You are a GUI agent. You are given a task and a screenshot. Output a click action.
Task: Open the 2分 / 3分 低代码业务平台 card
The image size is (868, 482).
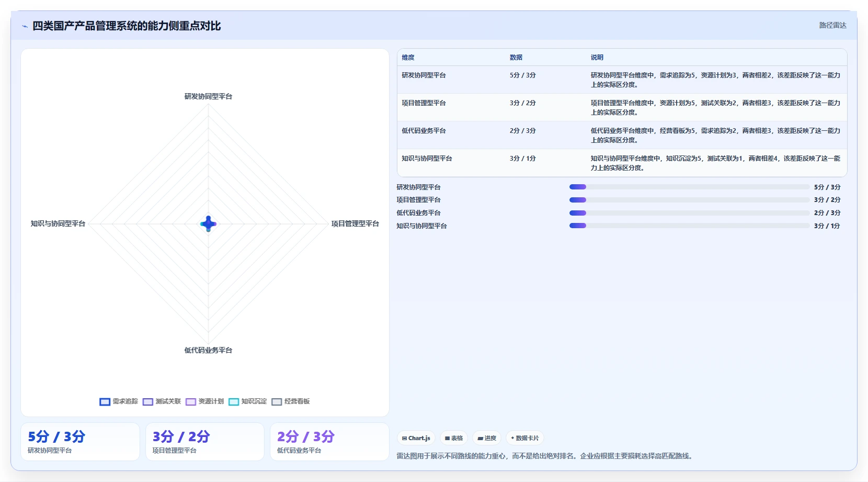(x=329, y=442)
